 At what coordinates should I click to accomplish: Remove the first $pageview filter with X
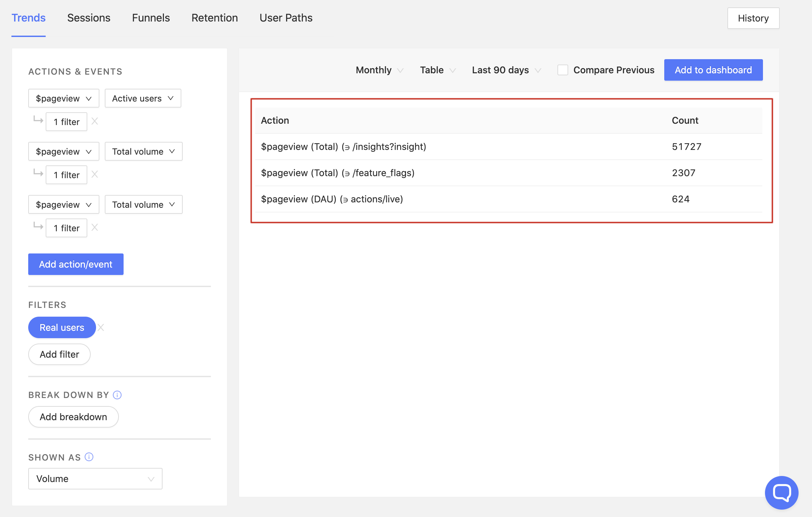pos(95,121)
